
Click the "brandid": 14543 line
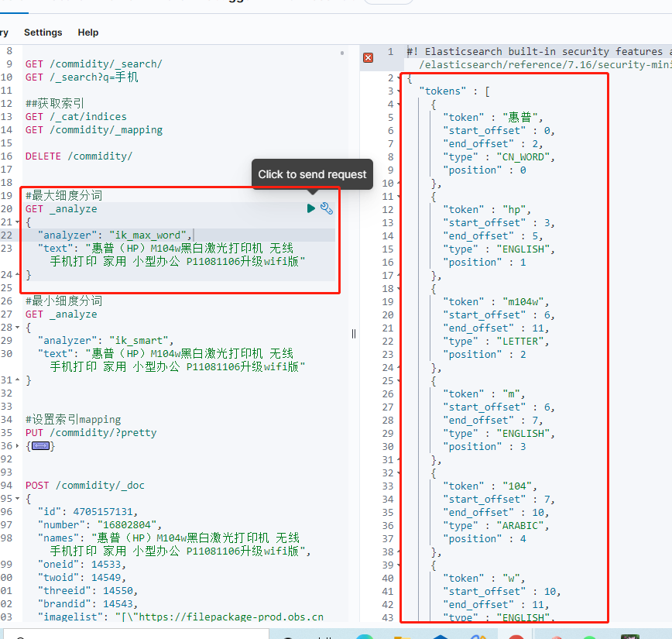tap(87, 604)
